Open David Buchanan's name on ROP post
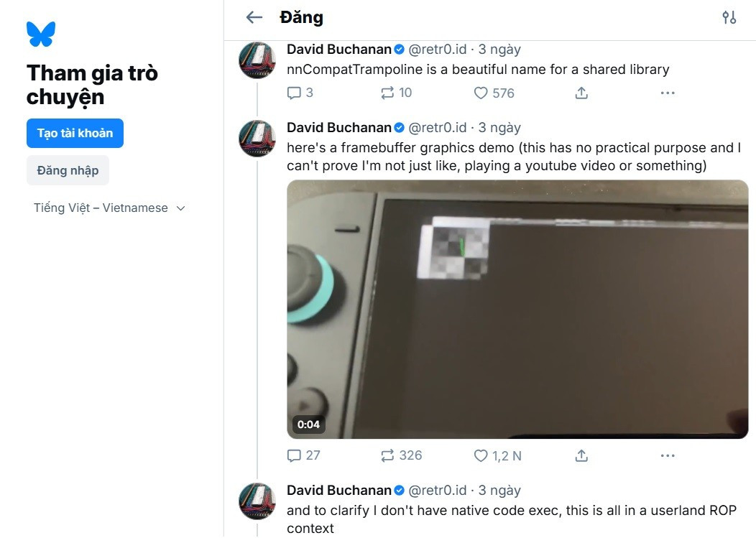Viewport: 756px width, 538px height. tap(339, 491)
